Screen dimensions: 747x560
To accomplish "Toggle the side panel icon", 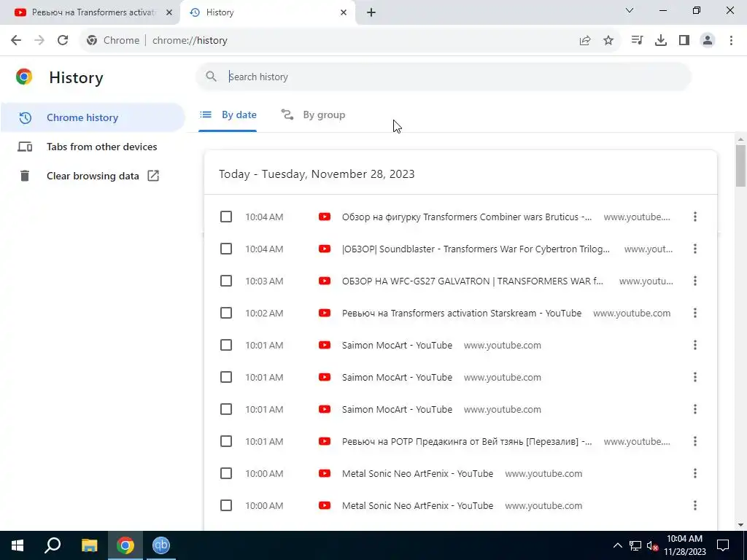I will click(684, 41).
